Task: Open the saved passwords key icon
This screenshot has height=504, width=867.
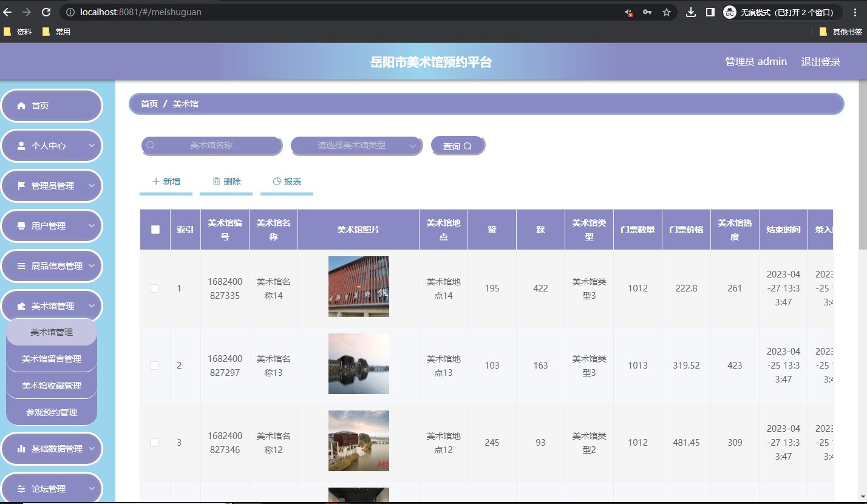Action: pos(648,12)
